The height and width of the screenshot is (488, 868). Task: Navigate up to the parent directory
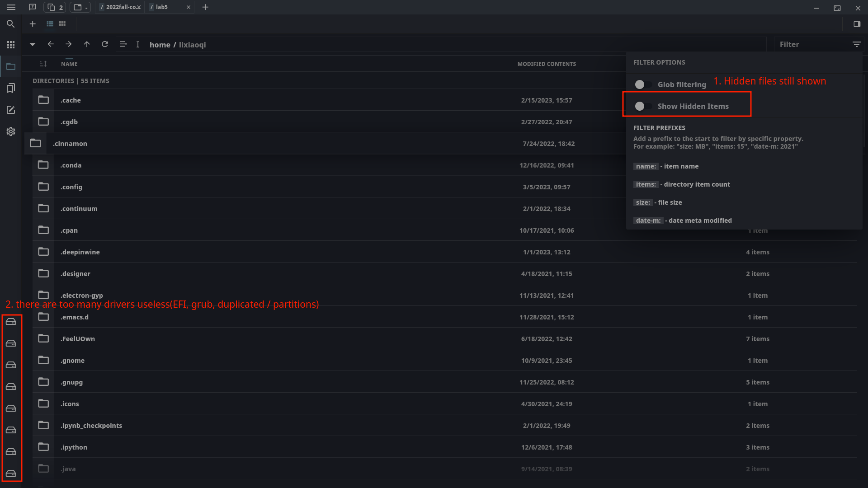[x=87, y=44]
